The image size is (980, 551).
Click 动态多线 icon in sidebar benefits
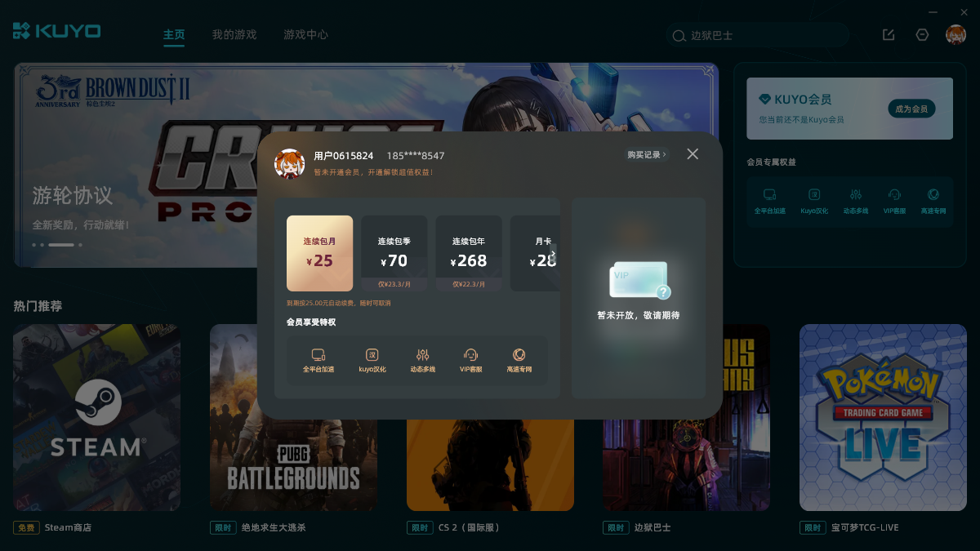coord(856,195)
